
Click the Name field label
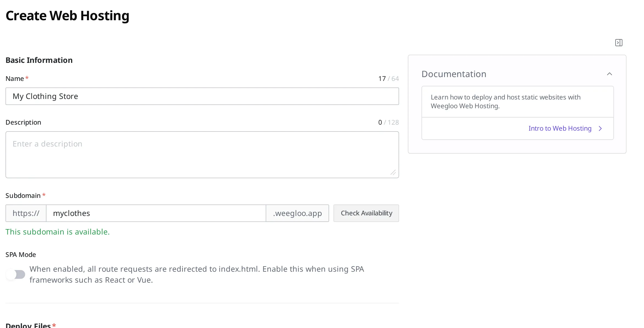point(15,79)
